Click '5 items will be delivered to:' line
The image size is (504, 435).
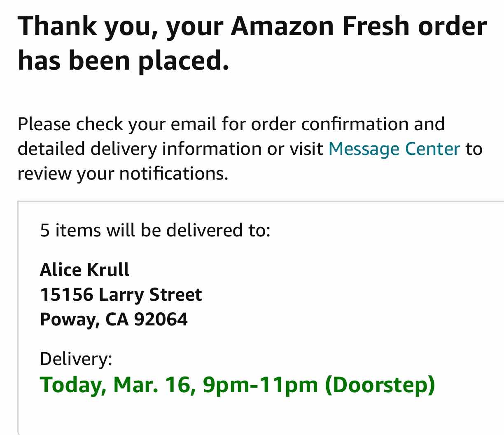155,230
